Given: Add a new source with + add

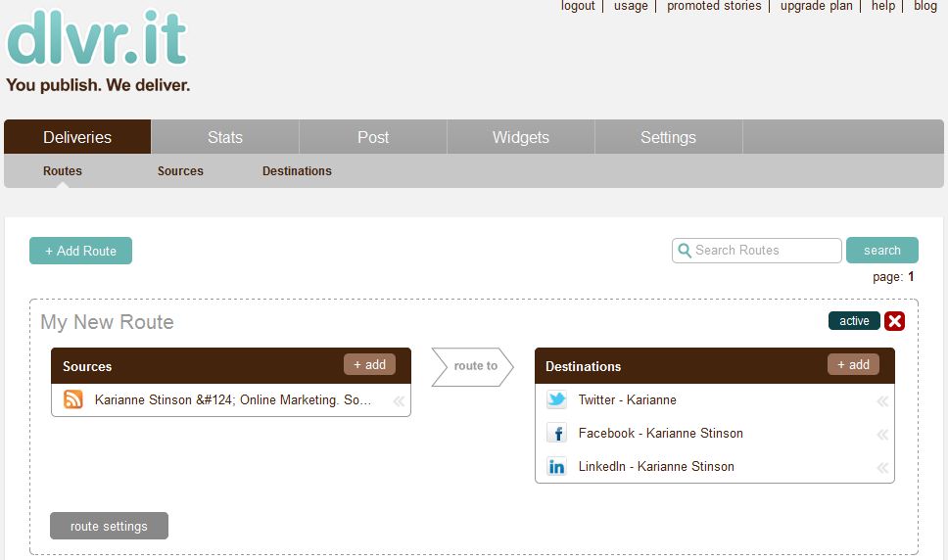Looking at the screenshot, I should point(369,364).
